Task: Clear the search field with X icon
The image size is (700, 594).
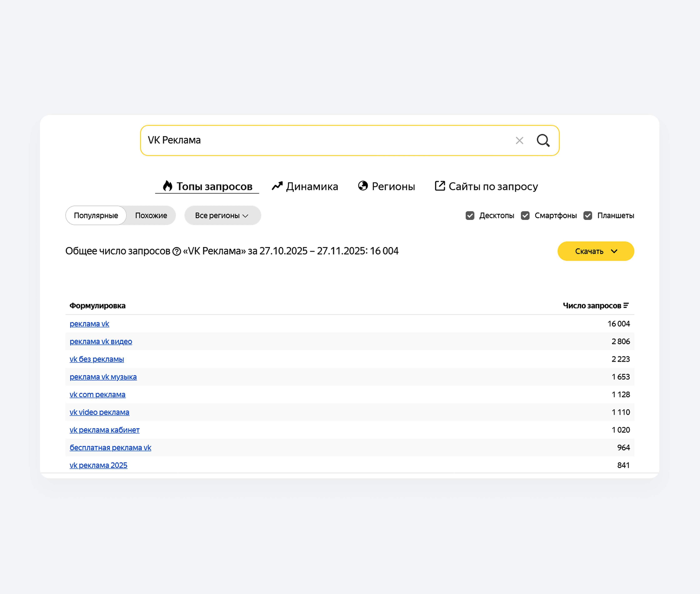Action: pos(519,140)
